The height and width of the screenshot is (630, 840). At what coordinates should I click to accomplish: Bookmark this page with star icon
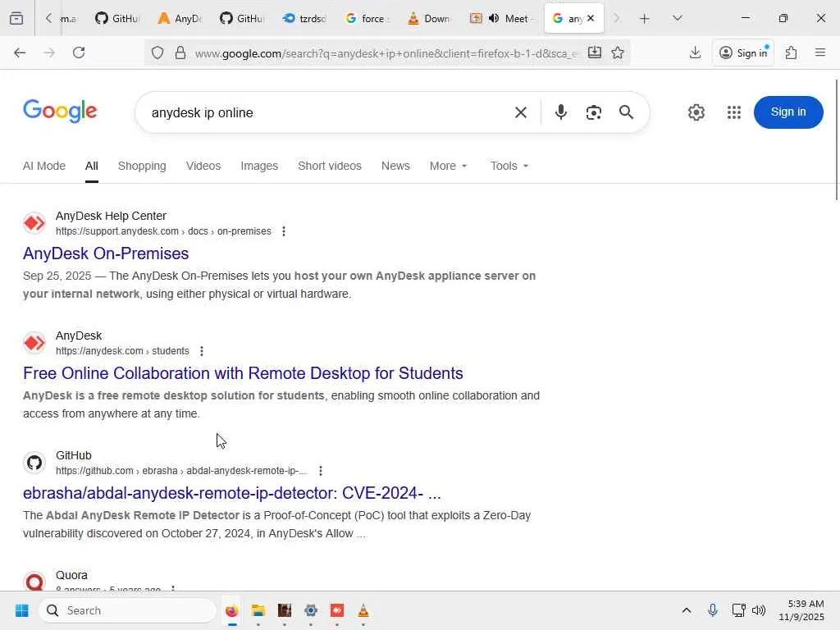(618, 52)
